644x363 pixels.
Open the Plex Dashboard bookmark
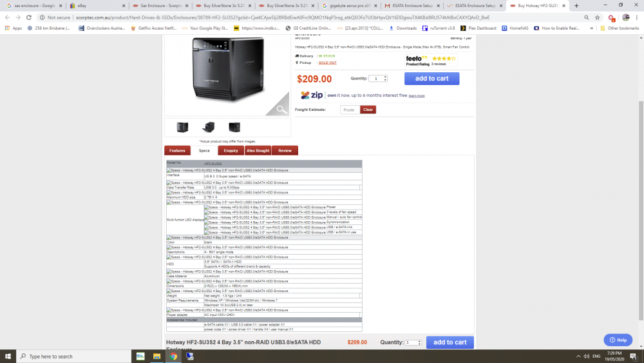pos(478,28)
